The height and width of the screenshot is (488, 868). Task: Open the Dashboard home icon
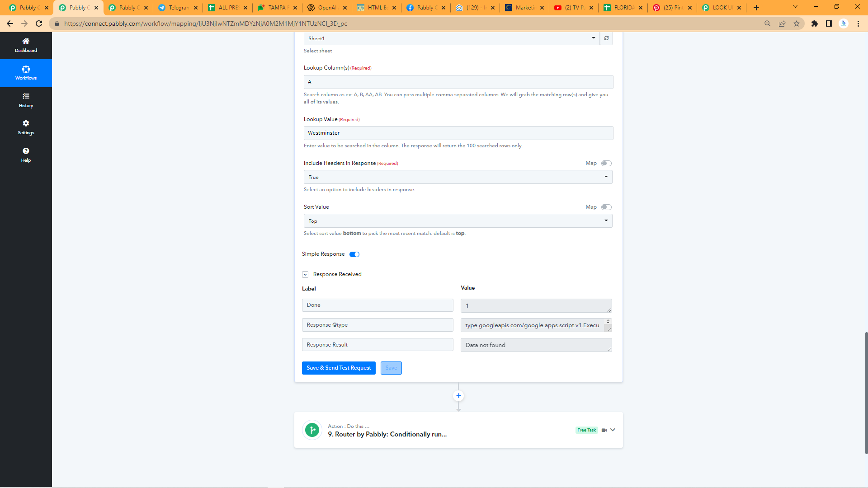point(26,41)
